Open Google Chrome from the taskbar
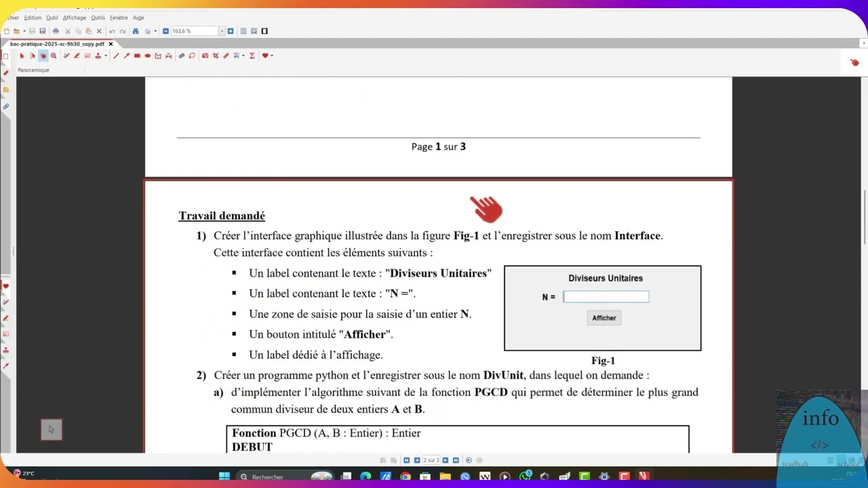Viewport: 868px width, 488px height. point(406,476)
